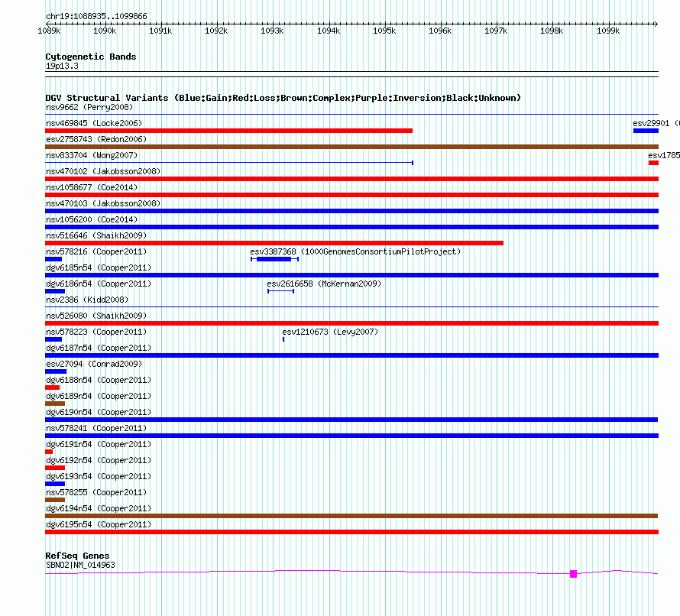Select the nsv470102 (Jakobsson2008) label
This screenshot has width=680, height=616.
[x=103, y=171]
